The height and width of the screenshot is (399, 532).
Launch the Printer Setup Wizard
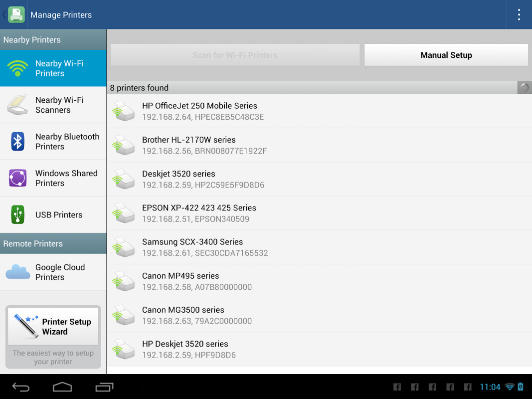53,326
